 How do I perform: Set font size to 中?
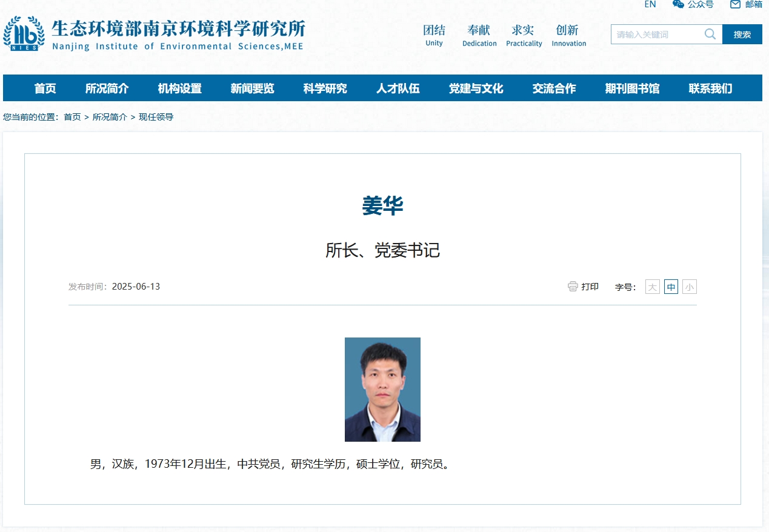tap(671, 287)
